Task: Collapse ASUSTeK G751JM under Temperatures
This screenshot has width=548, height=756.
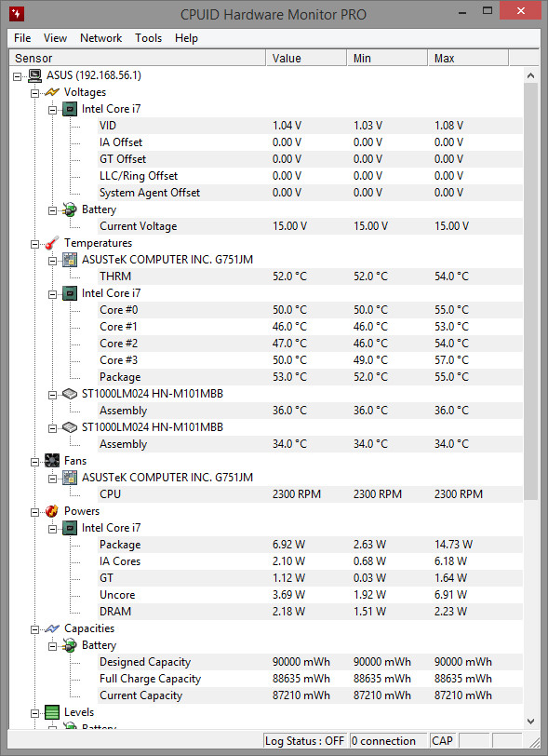Action: (x=52, y=261)
